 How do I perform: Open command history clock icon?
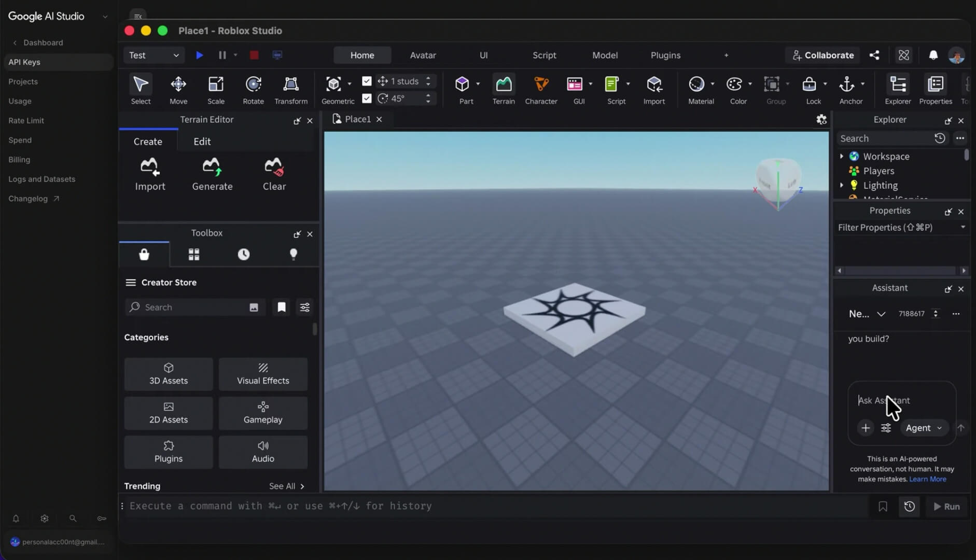909,506
